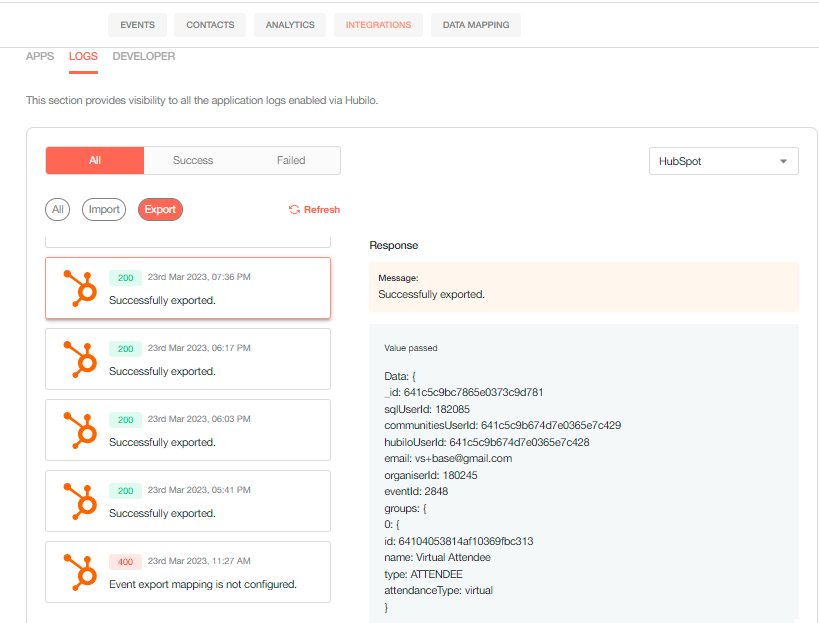Screen dimensions: 819x623
Task: Click the communitiesUserId line
Action: tap(502, 425)
